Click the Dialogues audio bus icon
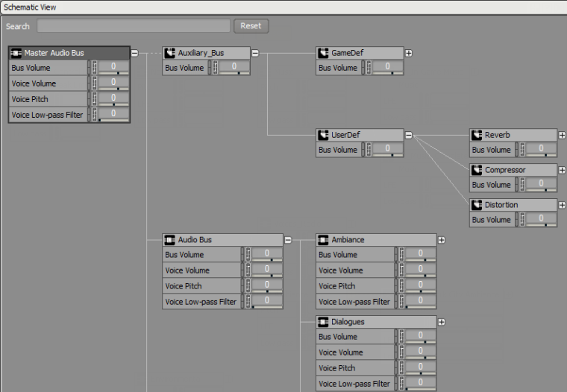The image size is (567, 392). pyautogui.click(x=324, y=322)
